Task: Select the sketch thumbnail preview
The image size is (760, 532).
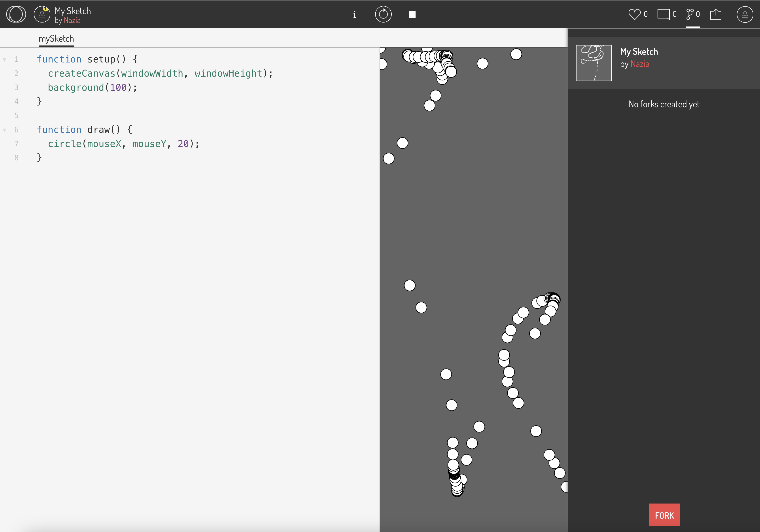Action: (x=594, y=63)
